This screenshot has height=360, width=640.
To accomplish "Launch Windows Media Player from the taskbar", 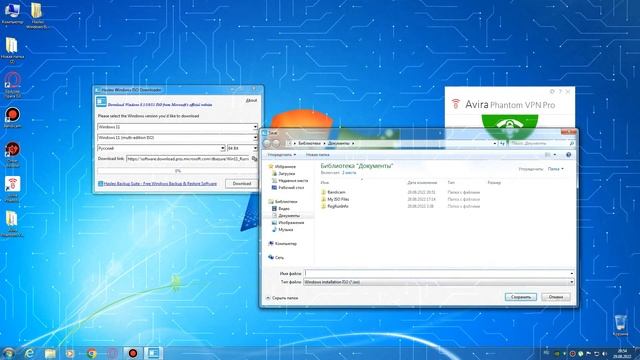I will point(70,353).
